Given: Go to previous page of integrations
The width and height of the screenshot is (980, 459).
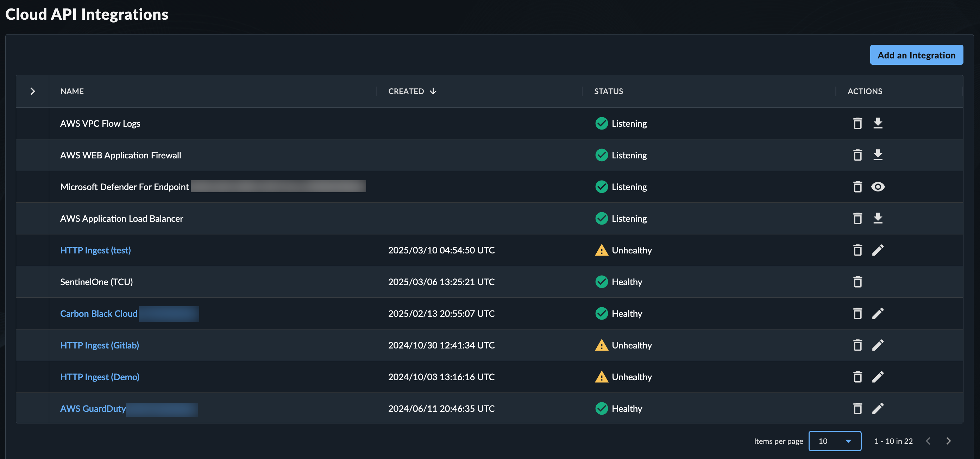Looking at the screenshot, I should [928, 441].
